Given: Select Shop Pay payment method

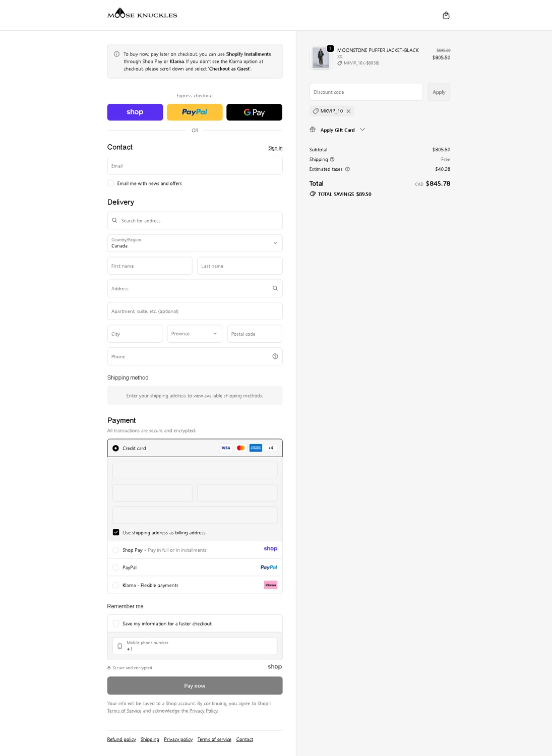Looking at the screenshot, I should [116, 550].
